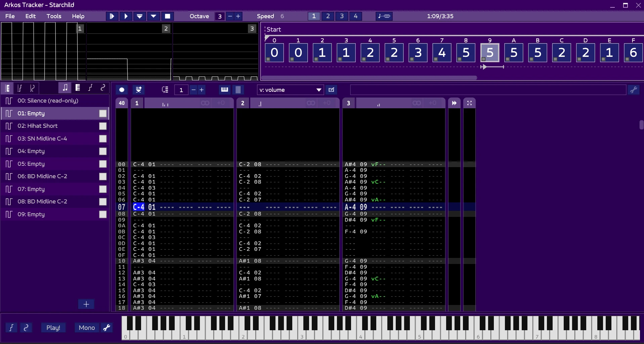
Task: Increase the octave with plus stepper
Action: [238, 16]
